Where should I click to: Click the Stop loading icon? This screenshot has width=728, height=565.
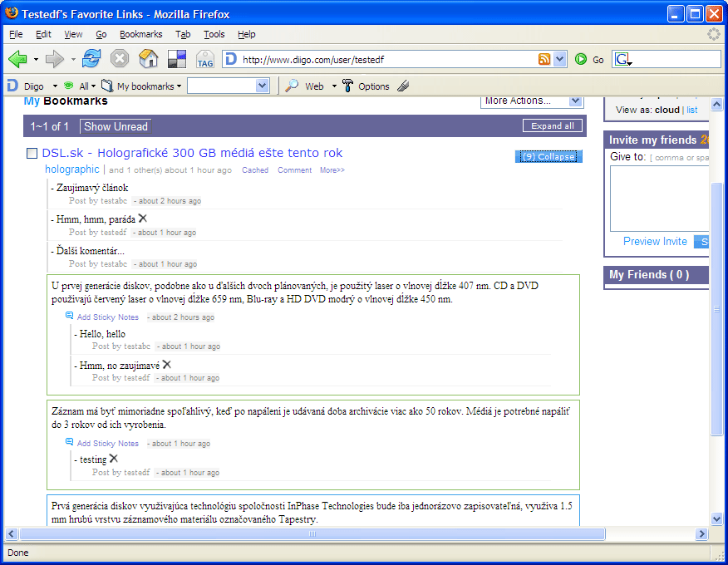[x=120, y=59]
